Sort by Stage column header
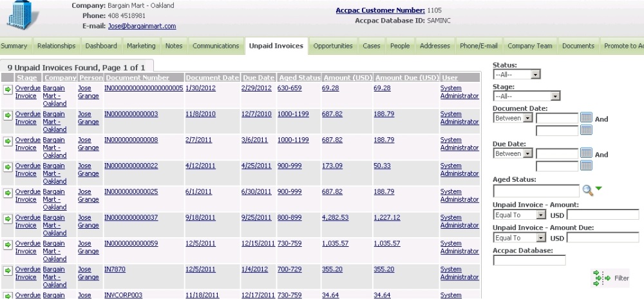Image resolution: width=644 pixels, height=301 pixels. [x=27, y=77]
